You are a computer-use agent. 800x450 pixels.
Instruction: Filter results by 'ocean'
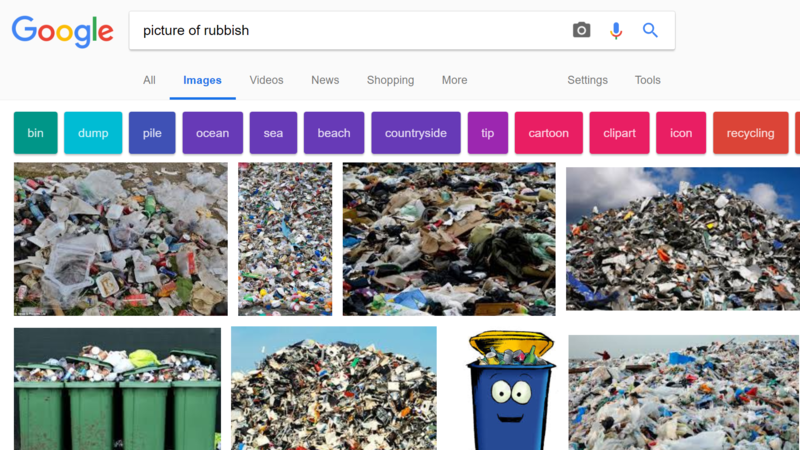[x=213, y=133]
